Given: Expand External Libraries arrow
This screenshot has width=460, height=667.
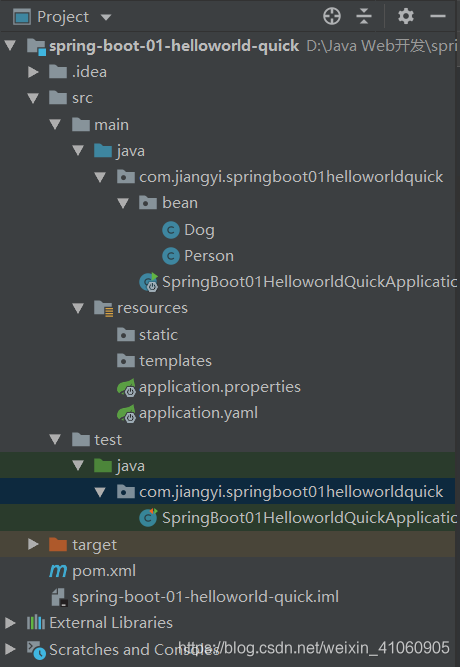Looking at the screenshot, I should coord(10,623).
